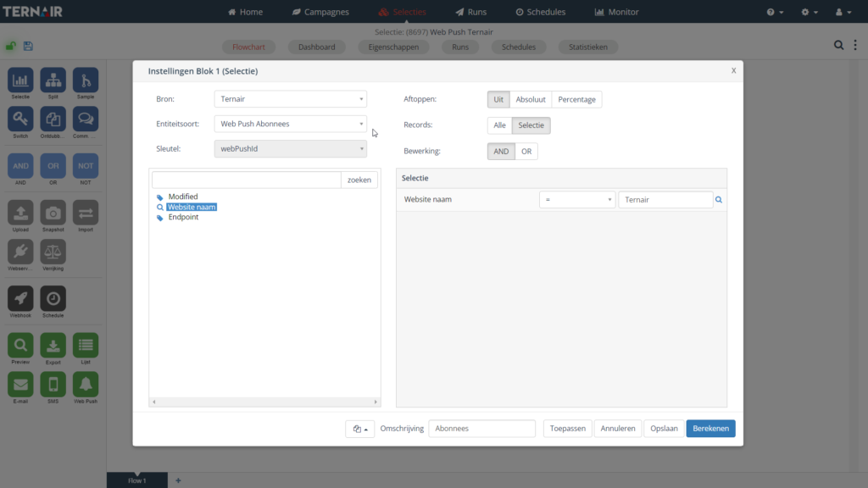
Task: Open the copy dropdown beside Omschrijving
Action: tap(359, 429)
